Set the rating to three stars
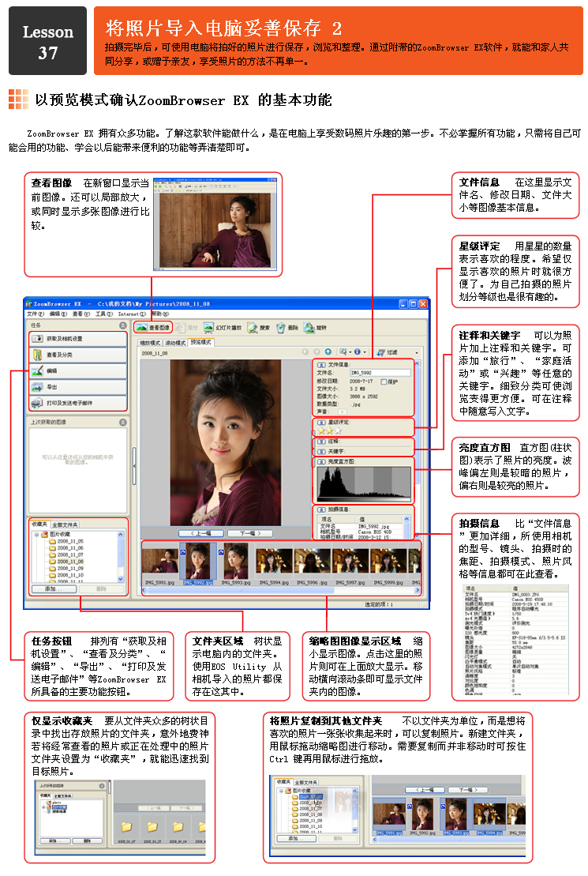The height and width of the screenshot is (876, 588). point(338,430)
